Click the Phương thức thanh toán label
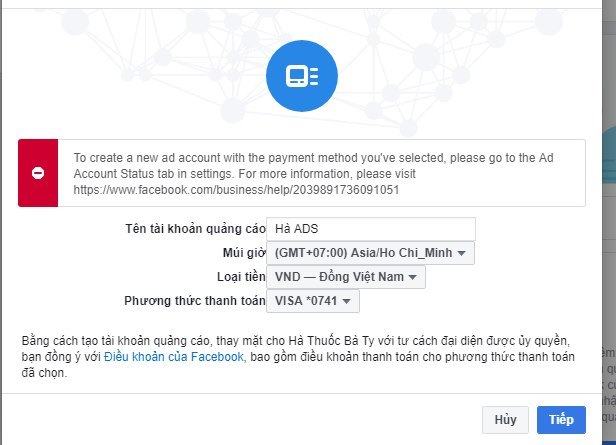 coord(195,301)
